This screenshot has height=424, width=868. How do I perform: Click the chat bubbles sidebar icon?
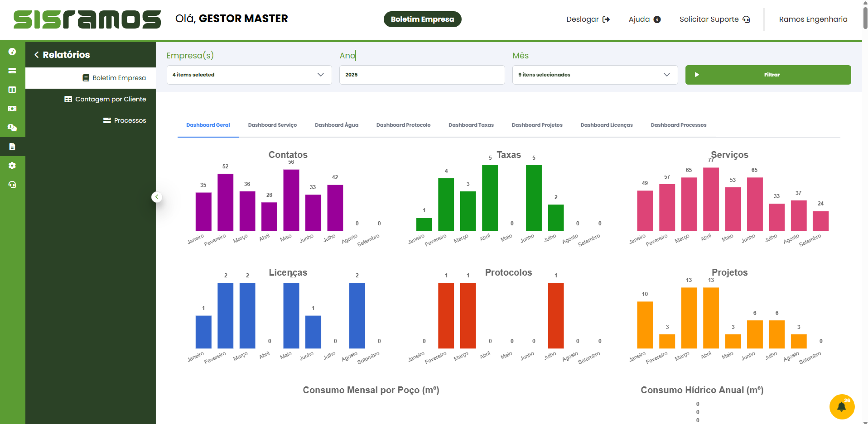(x=12, y=128)
